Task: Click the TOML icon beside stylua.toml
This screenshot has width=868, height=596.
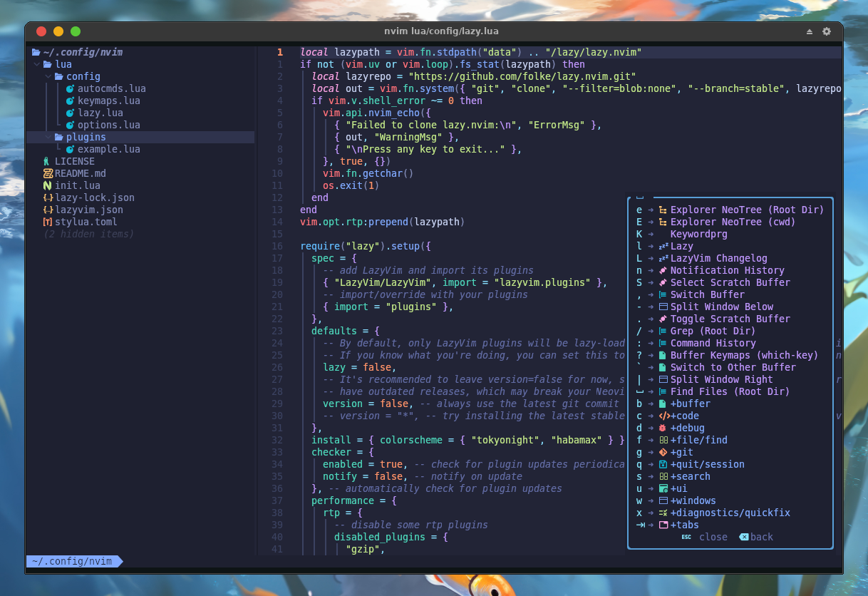Action: (48, 222)
